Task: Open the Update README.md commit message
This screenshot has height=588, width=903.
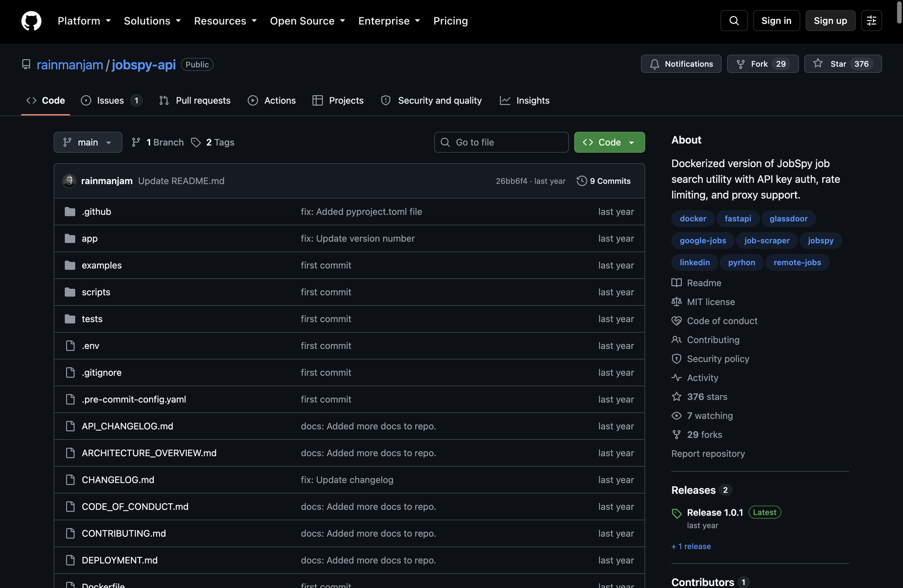Action: point(181,181)
